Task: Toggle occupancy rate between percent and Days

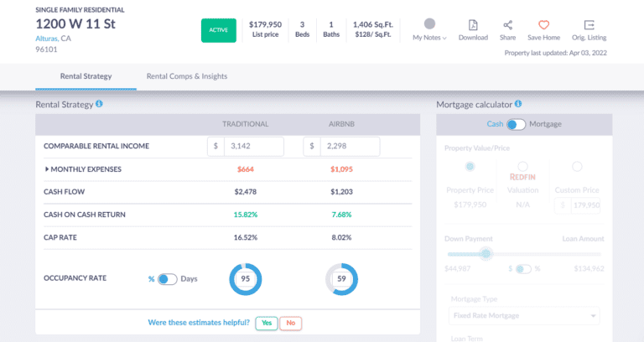Action: pyautogui.click(x=167, y=278)
